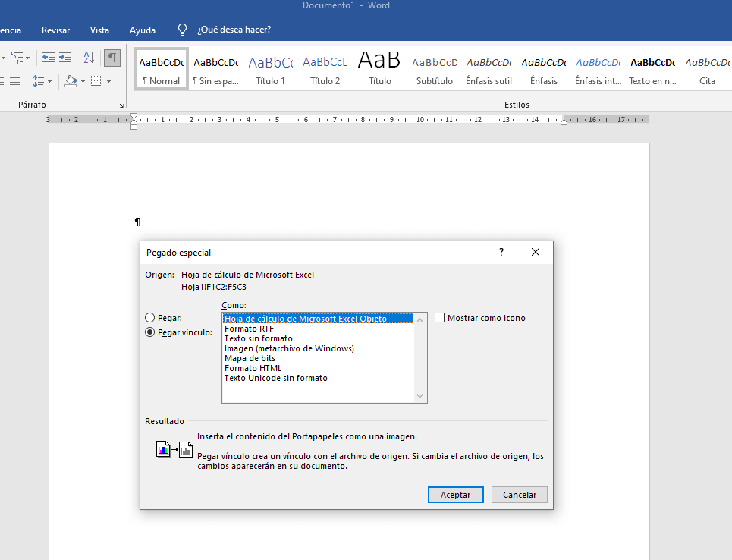Open the Borders dropdown arrow
This screenshot has height=560, width=732.
[x=108, y=81]
